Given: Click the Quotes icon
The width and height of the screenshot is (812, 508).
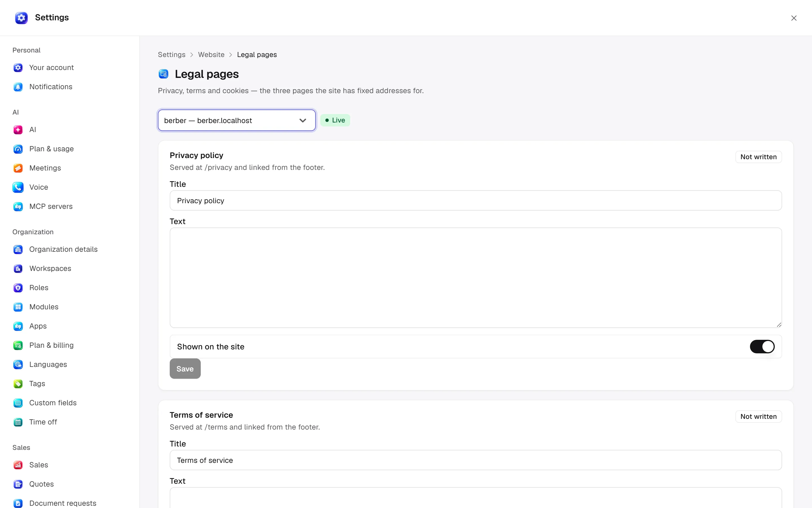Looking at the screenshot, I should [x=18, y=484].
